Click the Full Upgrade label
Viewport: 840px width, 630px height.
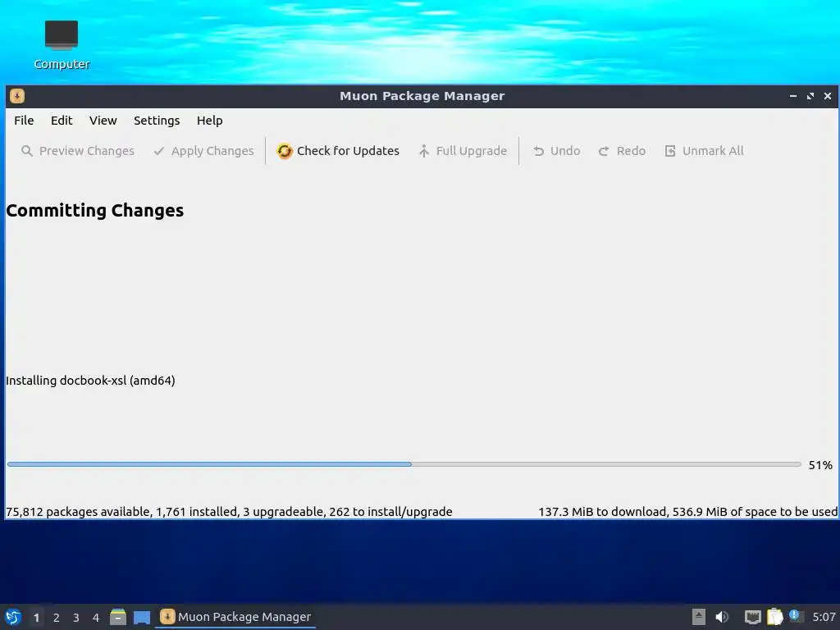[472, 151]
